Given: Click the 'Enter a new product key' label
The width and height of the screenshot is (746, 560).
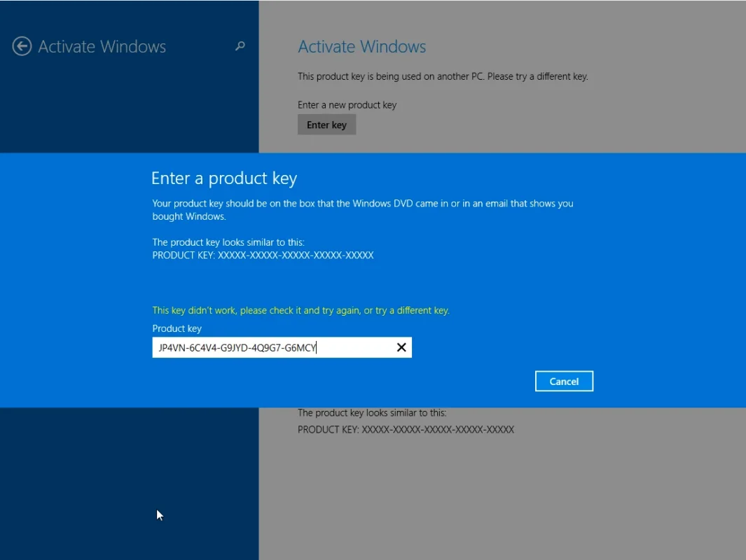Looking at the screenshot, I should (x=347, y=104).
